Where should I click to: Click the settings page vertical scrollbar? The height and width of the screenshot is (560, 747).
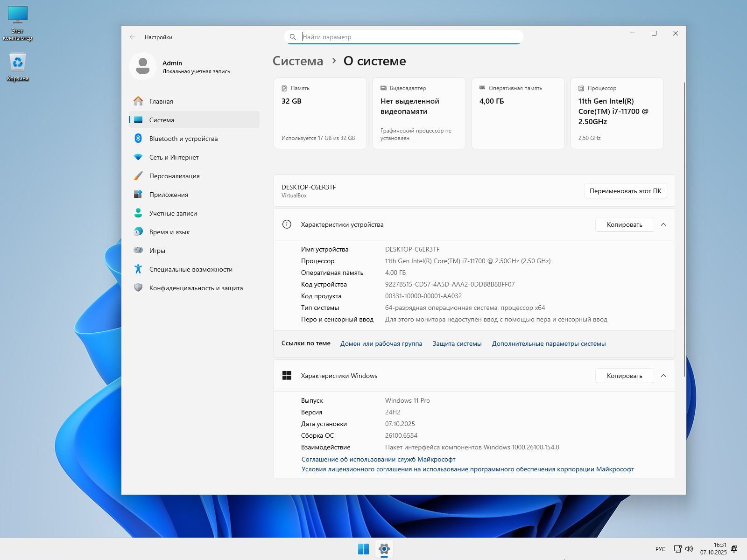click(x=684, y=229)
